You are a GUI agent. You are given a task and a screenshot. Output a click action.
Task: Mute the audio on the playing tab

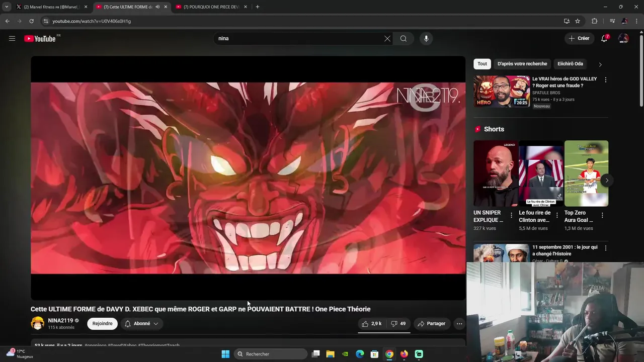click(158, 7)
